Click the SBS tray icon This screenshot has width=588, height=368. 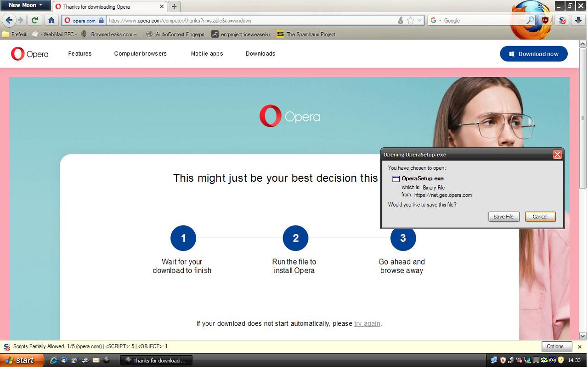pos(544,361)
